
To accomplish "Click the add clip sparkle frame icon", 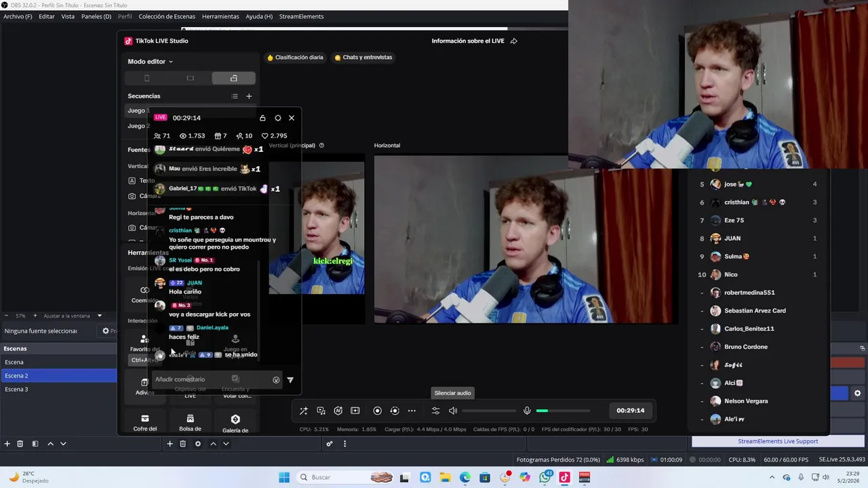I will click(x=355, y=411).
